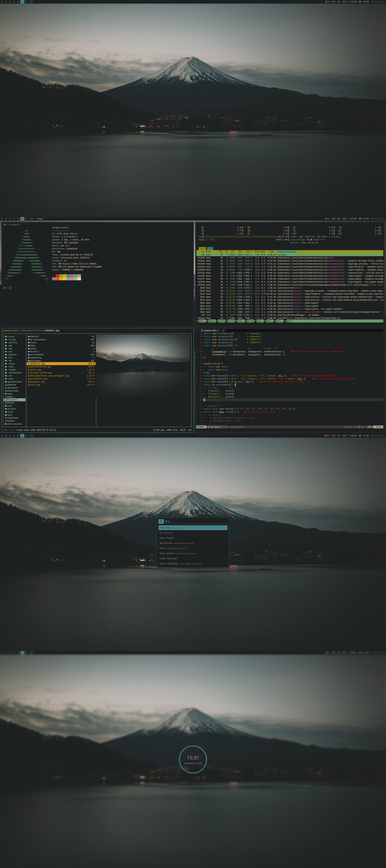The height and width of the screenshot is (868, 386).
Task: Select 20230313.jpg row in ranger
Action: pyautogui.click(x=61, y=364)
